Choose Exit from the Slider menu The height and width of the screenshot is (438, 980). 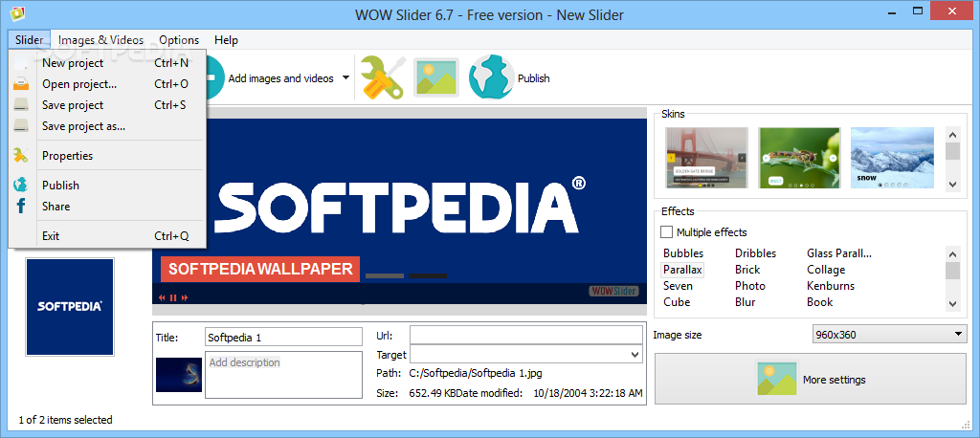pyautogui.click(x=107, y=236)
